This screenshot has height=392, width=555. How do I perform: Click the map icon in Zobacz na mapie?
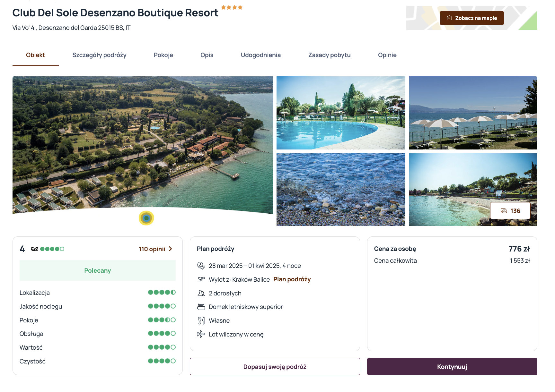pyautogui.click(x=449, y=18)
